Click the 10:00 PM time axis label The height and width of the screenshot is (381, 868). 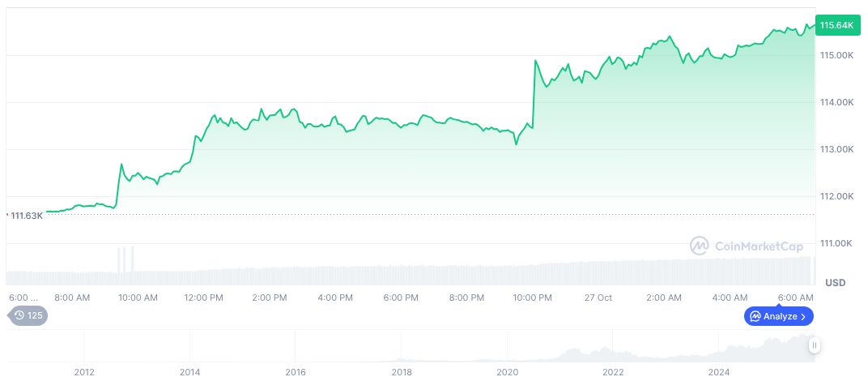tap(532, 298)
